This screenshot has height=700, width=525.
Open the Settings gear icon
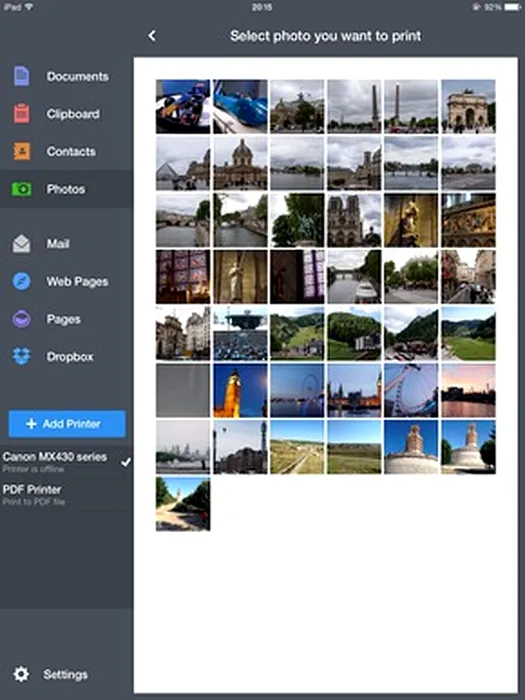[x=21, y=674]
